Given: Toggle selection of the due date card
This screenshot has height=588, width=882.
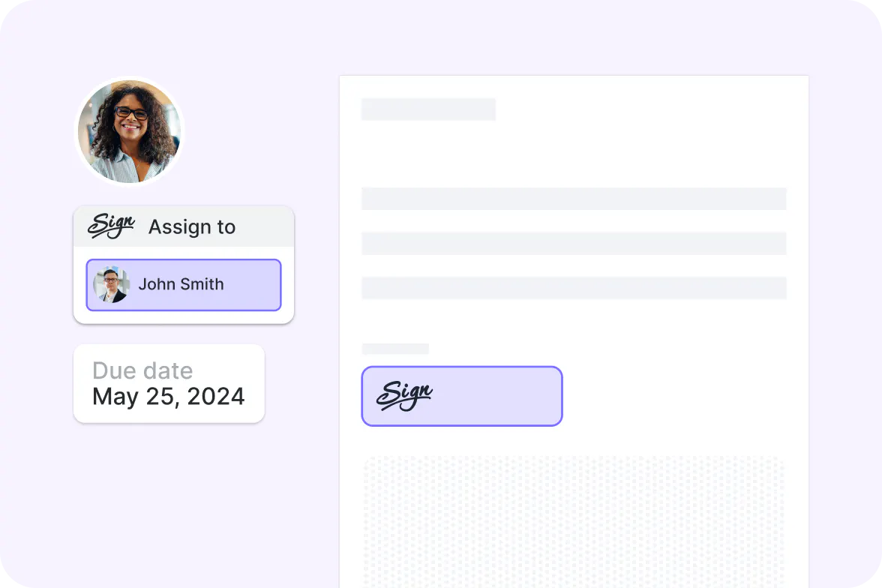Looking at the screenshot, I should (x=169, y=383).
